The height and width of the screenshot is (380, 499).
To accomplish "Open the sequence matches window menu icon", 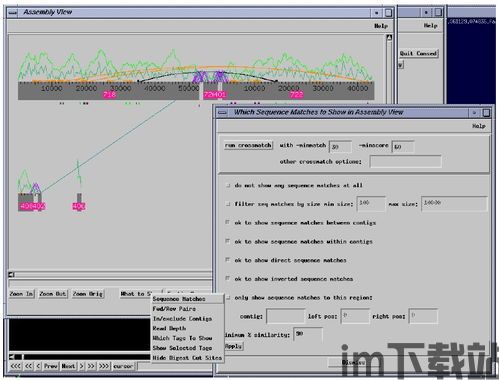I will click(222, 113).
